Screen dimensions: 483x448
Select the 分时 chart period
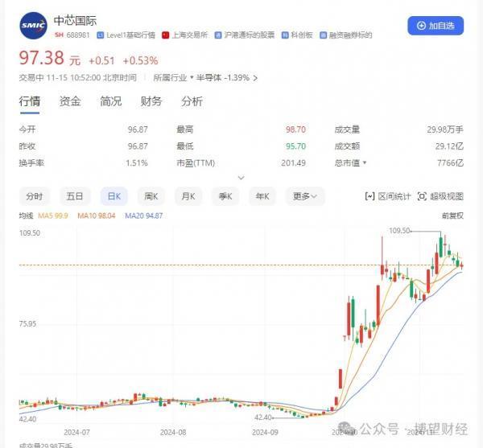point(34,196)
